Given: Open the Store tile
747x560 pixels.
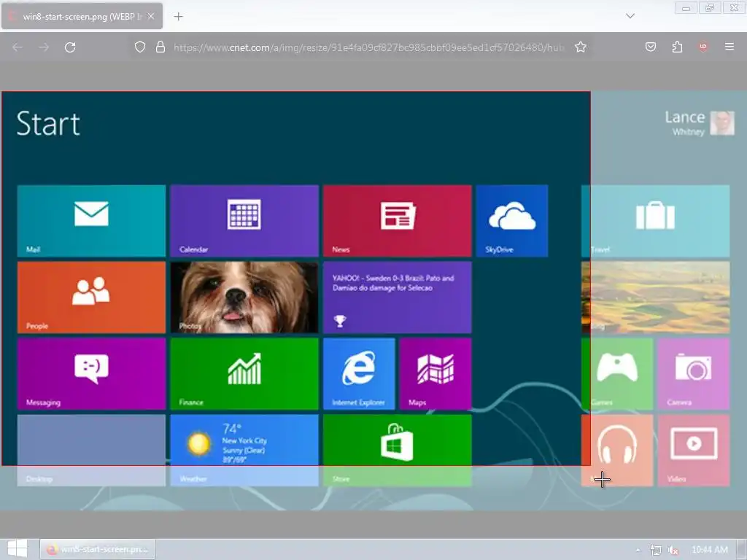Looking at the screenshot, I should (x=398, y=451).
